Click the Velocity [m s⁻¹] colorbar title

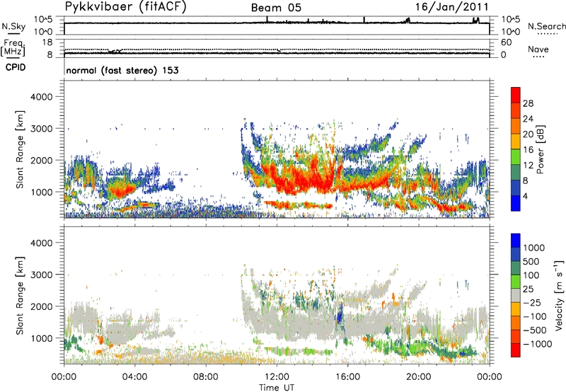(559, 295)
